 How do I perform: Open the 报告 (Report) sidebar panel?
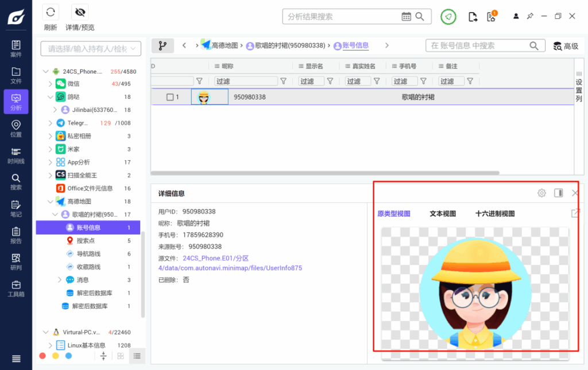coord(16,234)
